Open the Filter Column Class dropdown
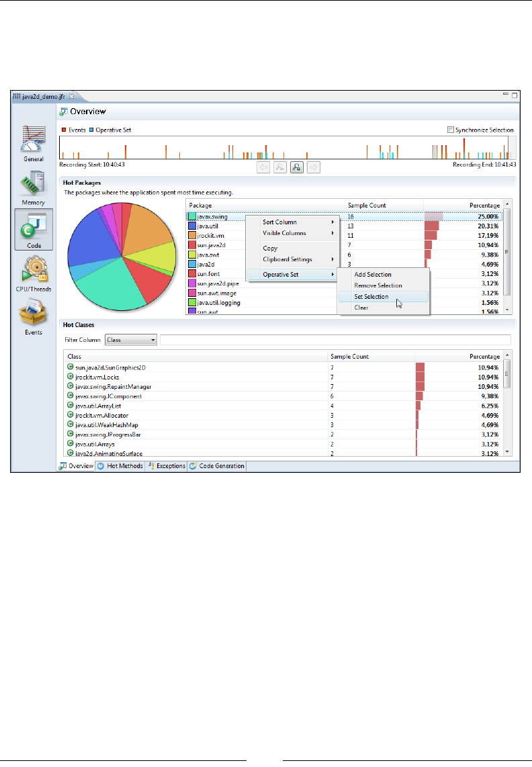The image size is (532, 767). (131, 339)
